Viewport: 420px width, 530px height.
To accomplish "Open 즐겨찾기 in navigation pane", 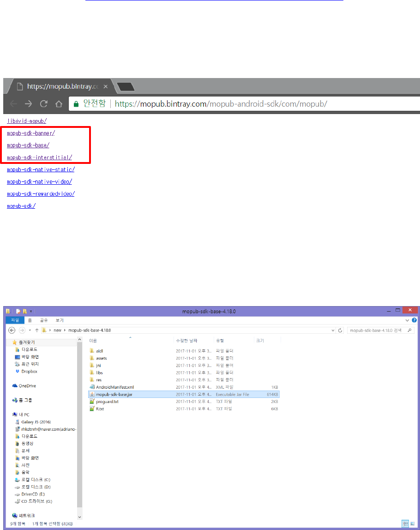I will [x=27, y=343].
